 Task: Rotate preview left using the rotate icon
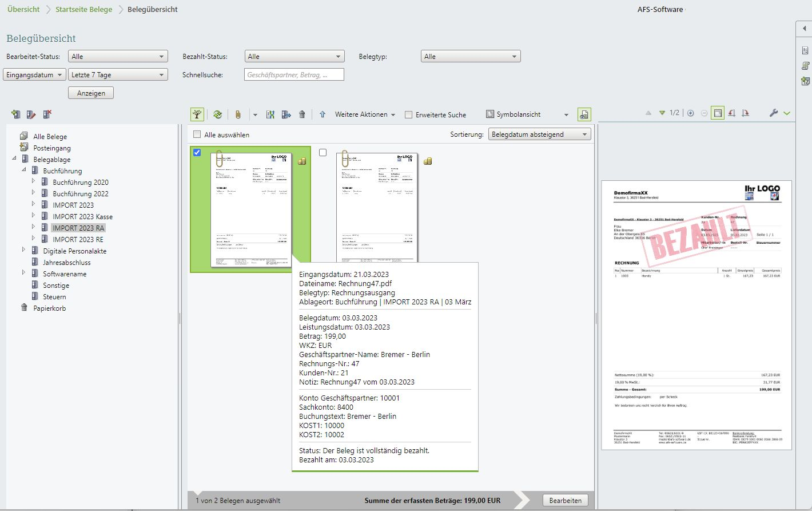732,113
